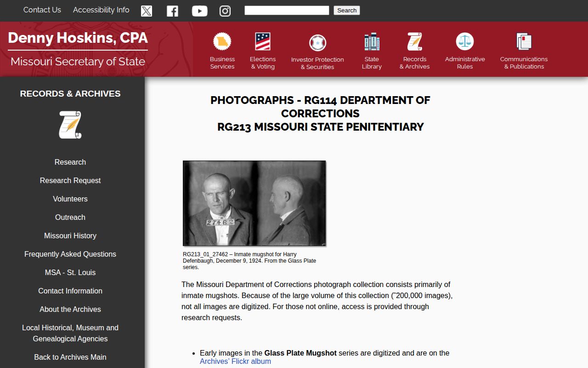Open the Facebook social icon
588x368 pixels.
point(173,11)
